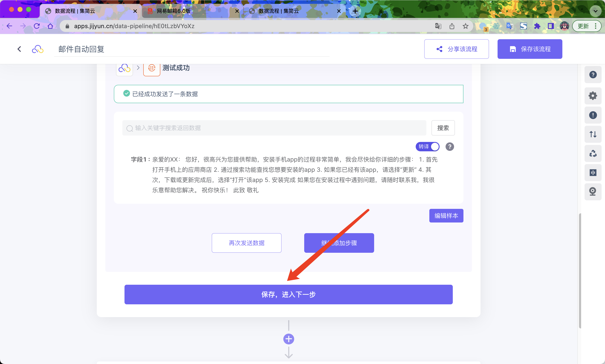The height and width of the screenshot is (364, 605).
Task: Click the up-down arrows sort icon
Action: pyautogui.click(x=593, y=134)
